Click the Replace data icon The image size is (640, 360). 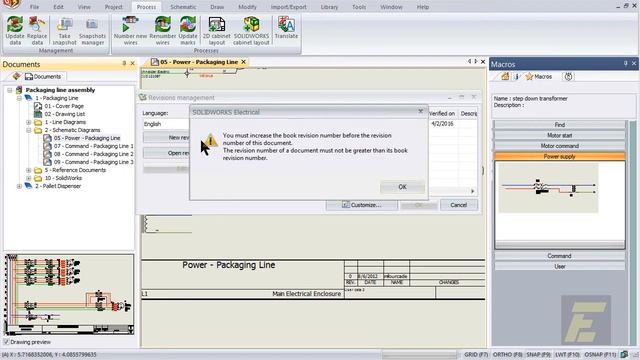pyautogui.click(x=37, y=31)
